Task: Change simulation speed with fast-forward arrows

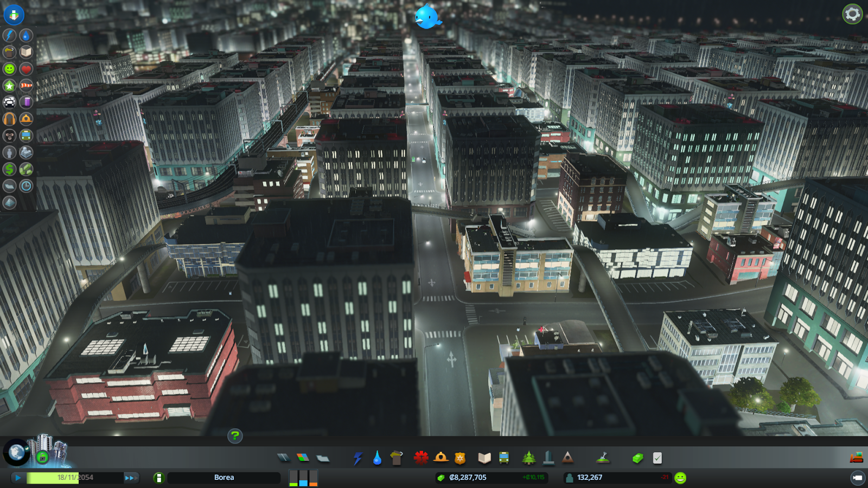Action: point(130,478)
